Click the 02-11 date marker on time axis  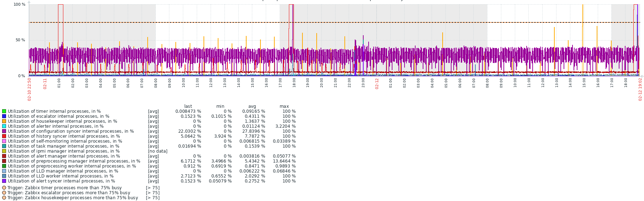[45, 84]
